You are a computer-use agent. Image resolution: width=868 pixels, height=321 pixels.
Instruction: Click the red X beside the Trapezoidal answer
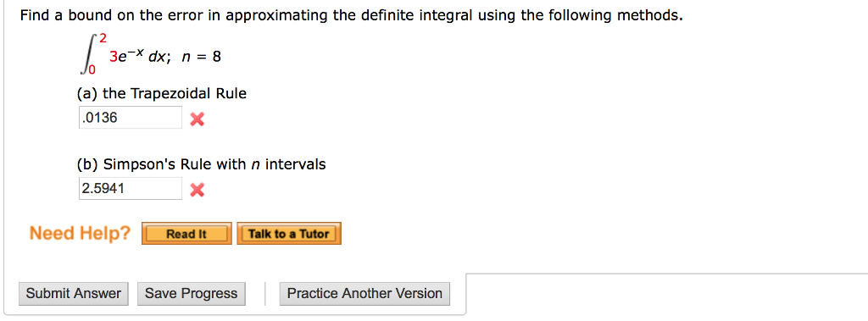[197, 119]
